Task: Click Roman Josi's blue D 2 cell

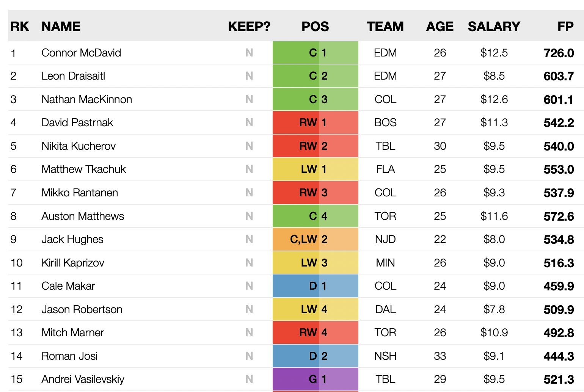Action: (x=315, y=356)
